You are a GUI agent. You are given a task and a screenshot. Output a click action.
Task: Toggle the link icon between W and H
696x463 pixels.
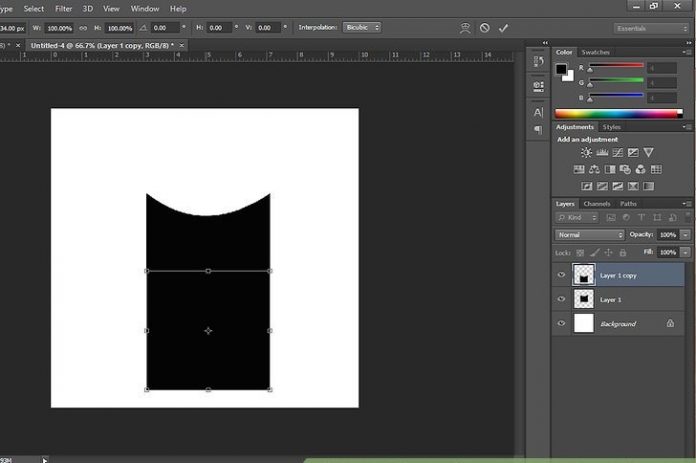click(81, 28)
